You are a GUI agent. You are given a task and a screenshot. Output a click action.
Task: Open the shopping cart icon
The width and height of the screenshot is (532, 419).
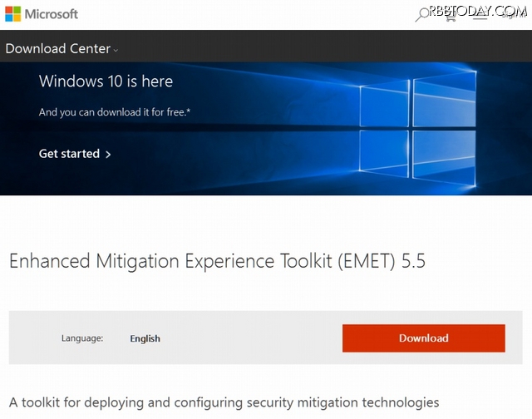pos(451,16)
